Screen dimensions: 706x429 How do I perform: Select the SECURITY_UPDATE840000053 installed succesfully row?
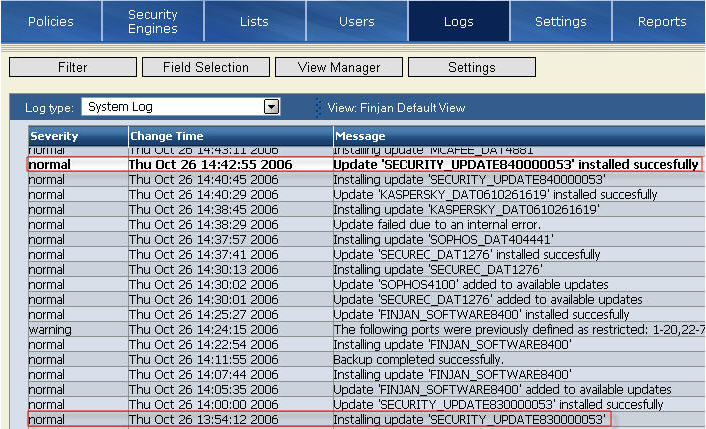(515, 164)
